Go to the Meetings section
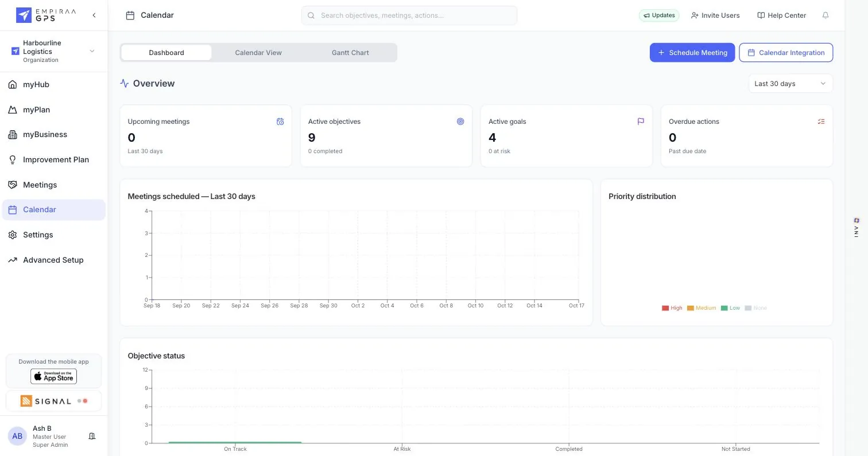Screen dimensions: 868x456 [53, 185]
